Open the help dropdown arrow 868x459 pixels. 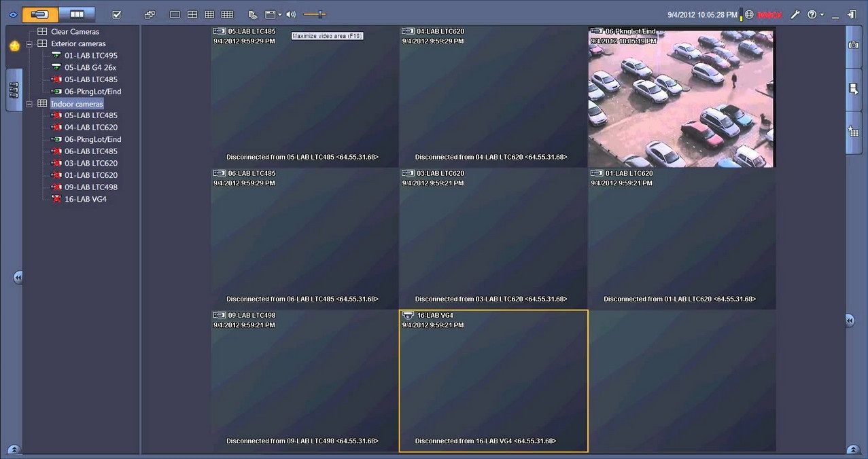(822, 14)
